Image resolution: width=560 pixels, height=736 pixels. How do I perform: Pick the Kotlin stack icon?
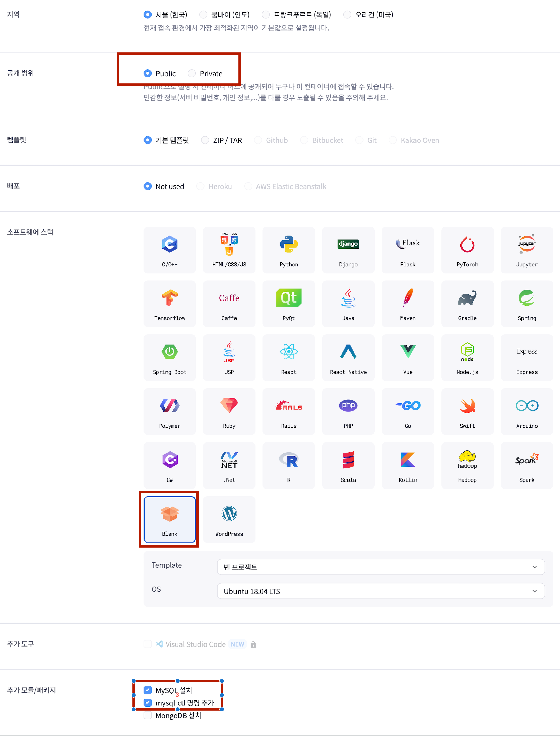coord(408,465)
